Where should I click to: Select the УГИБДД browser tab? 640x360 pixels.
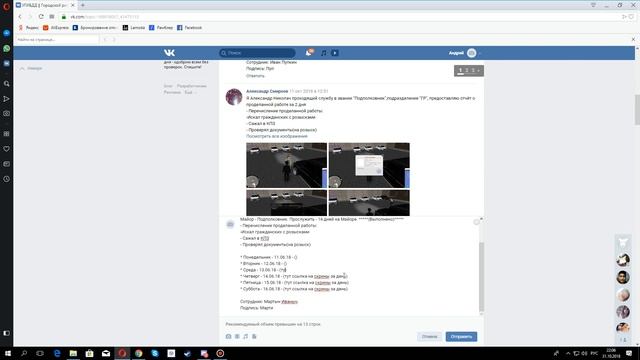(45, 5)
